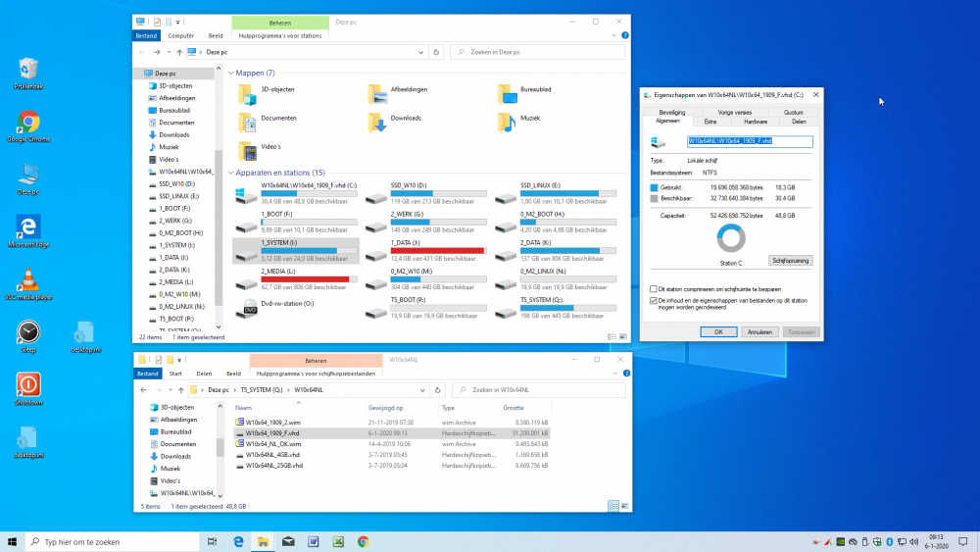Enable the 'Dit station comprimeren' checkbox
Viewport: 980px width, 552px height.
click(654, 289)
